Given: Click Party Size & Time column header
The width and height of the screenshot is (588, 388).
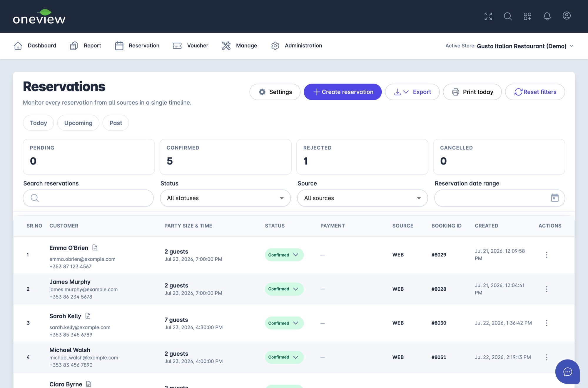Looking at the screenshot, I should tap(188, 226).
